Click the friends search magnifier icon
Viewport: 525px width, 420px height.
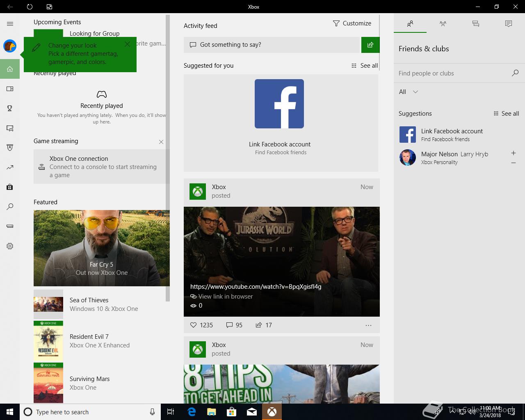pos(515,73)
